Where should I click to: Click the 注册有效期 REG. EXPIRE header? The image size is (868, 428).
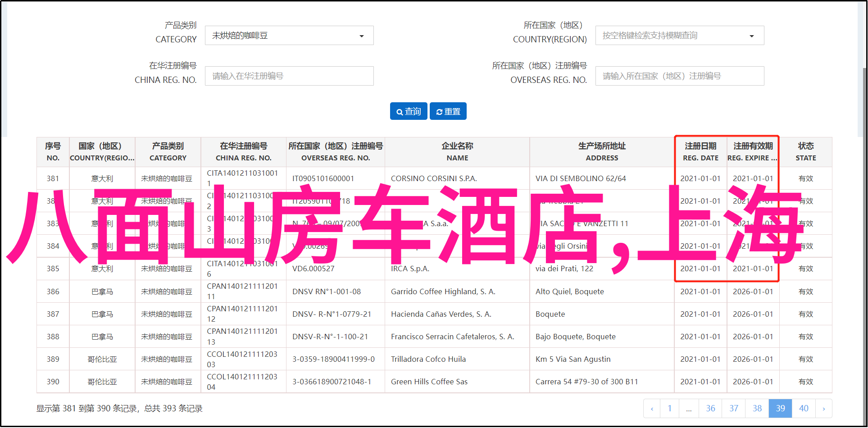click(x=753, y=152)
